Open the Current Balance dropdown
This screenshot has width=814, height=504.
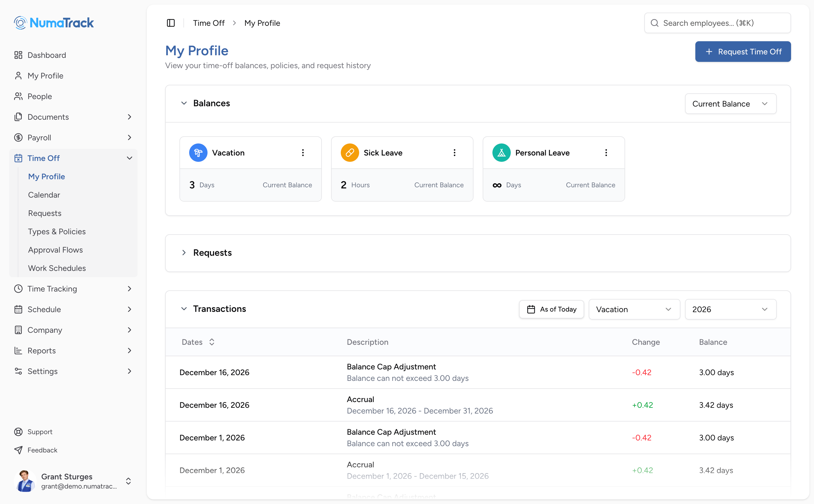[730, 104]
